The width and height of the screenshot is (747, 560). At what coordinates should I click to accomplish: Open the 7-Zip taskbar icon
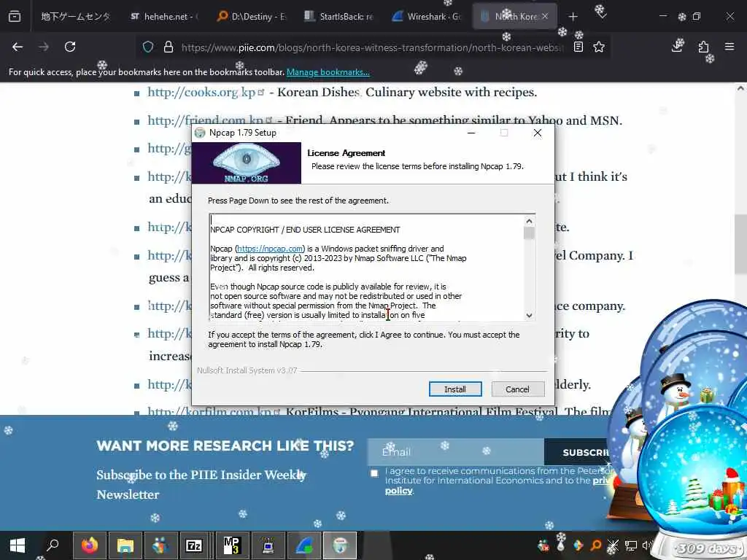point(194,545)
